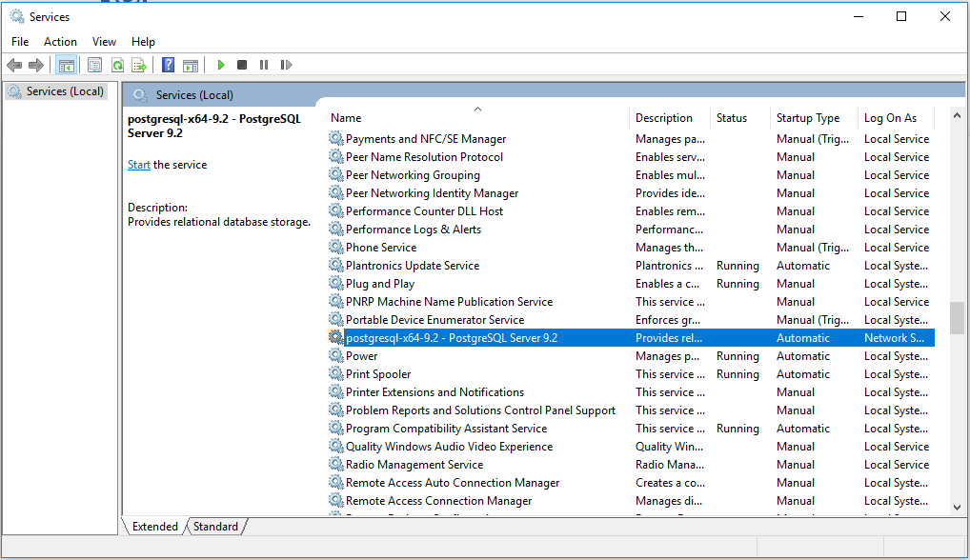Click the Properties toolbar icon
The width and height of the screenshot is (970, 560).
pyautogui.click(x=94, y=65)
